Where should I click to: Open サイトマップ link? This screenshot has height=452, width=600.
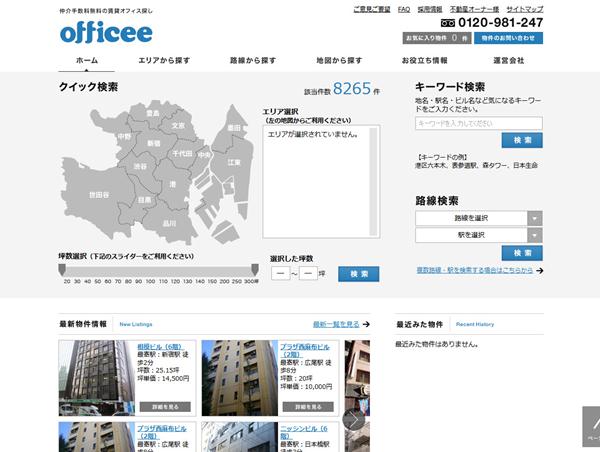pyautogui.click(x=525, y=9)
